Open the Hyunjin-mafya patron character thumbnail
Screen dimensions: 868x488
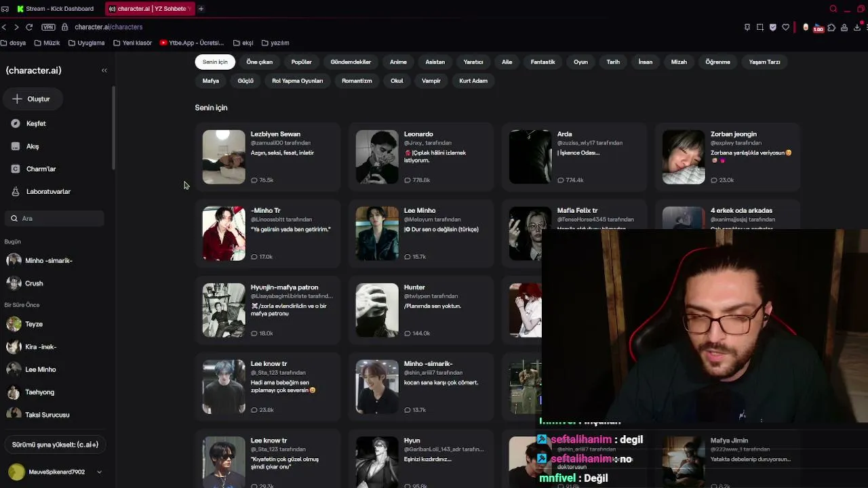pos(224,310)
